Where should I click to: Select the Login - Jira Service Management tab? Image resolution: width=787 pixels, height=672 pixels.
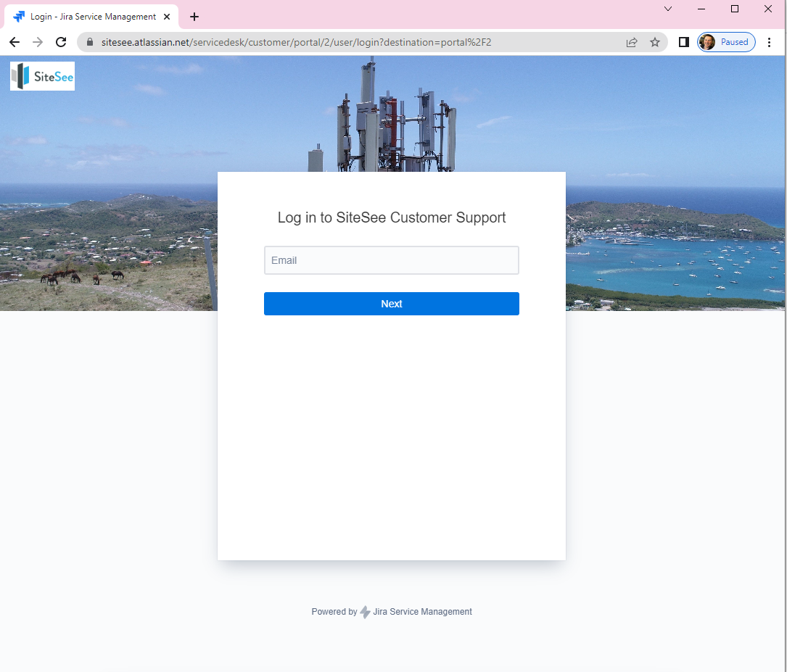pyautogui.click(x=92, y=17)
